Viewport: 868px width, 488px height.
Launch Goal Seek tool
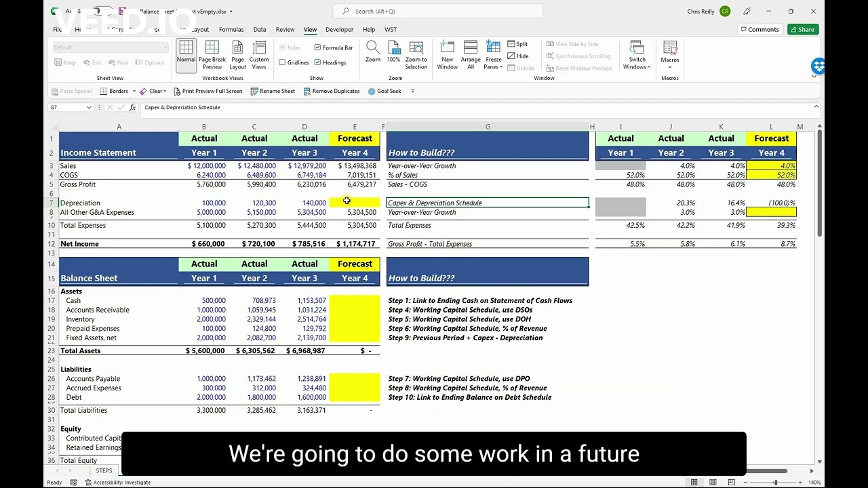pyautogui.click(x=384, y=91)
